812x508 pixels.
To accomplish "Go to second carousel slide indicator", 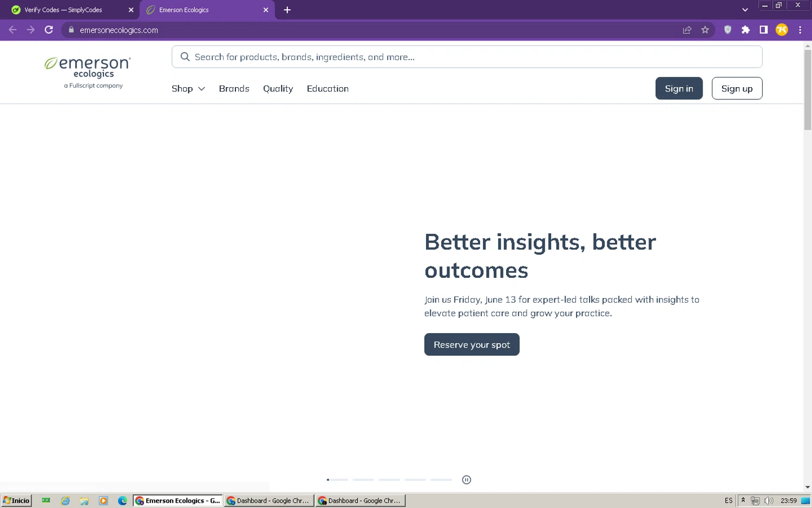I will [363, 480].
